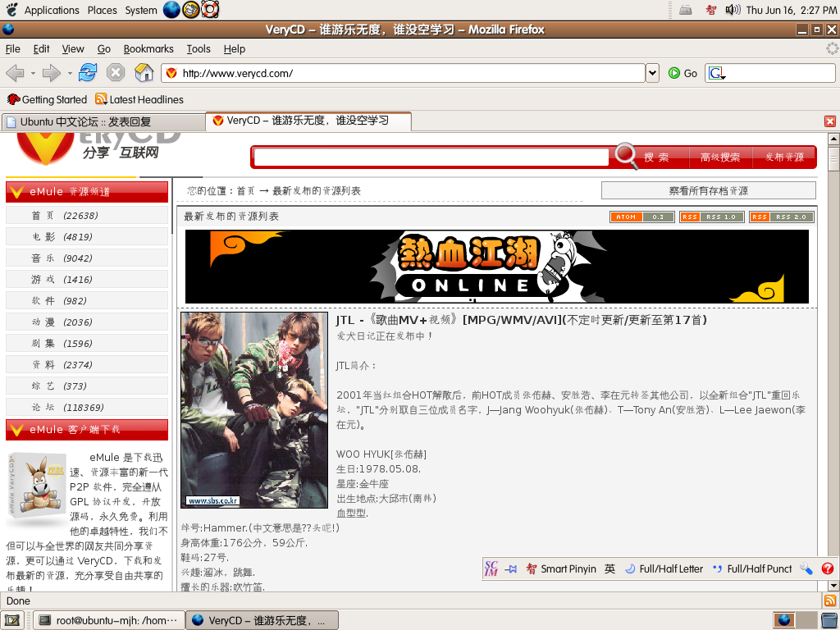Open the Tools menu
This screenshot has width=840, height=630.
point(199,48)
